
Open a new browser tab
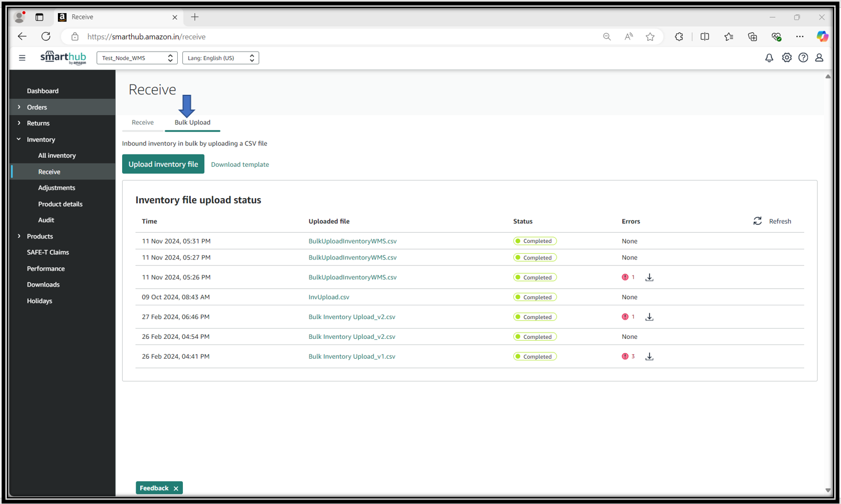(x=195, y=17)
